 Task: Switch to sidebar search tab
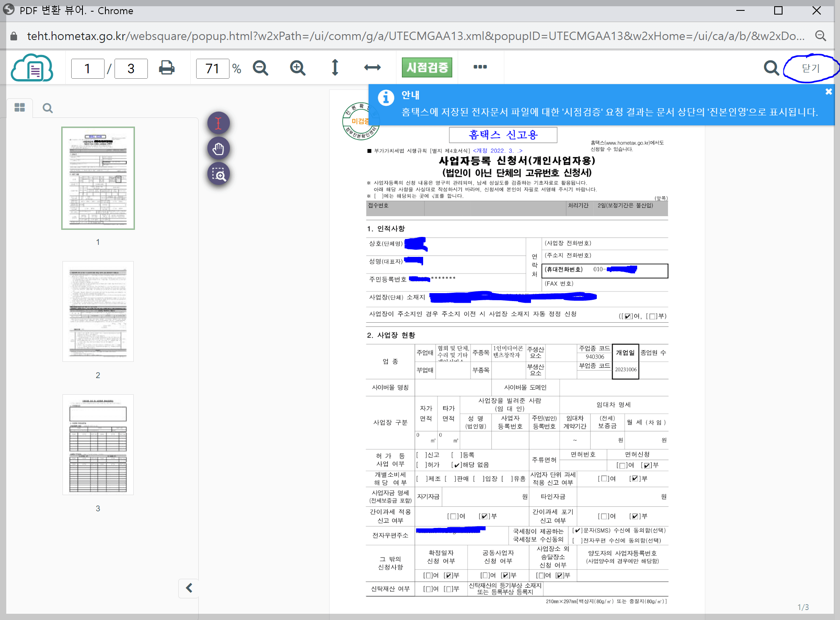point(48,108)
